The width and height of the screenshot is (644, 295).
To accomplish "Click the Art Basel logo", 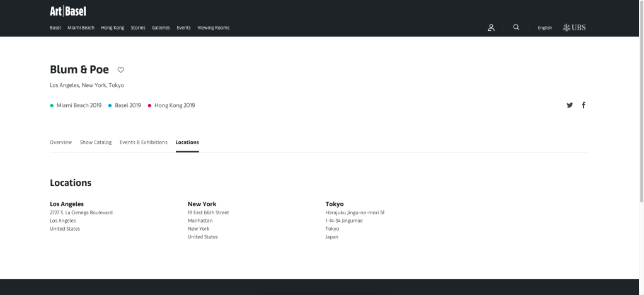I will tap(68, 11).
